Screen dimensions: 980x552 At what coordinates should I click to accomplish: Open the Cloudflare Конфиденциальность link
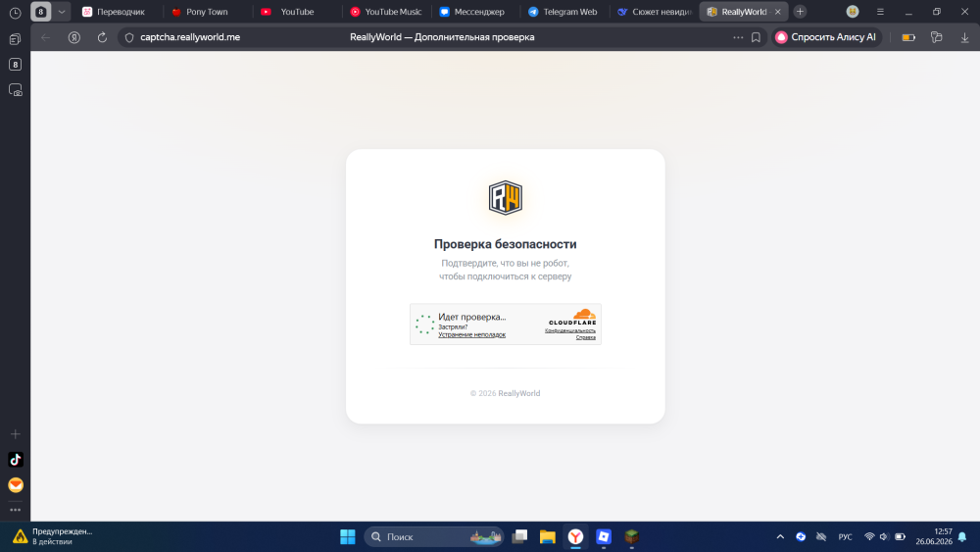570,330
